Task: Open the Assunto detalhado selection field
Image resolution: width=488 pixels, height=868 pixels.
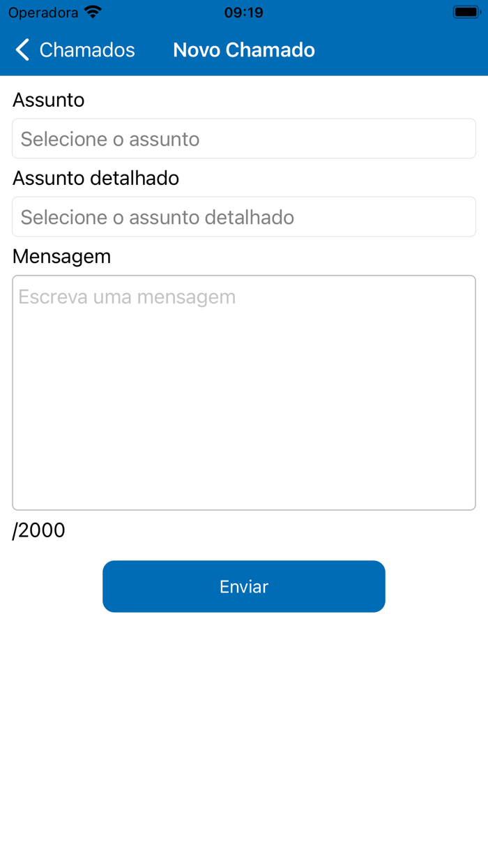Action: pyautogui.click(x=244, y=216)
